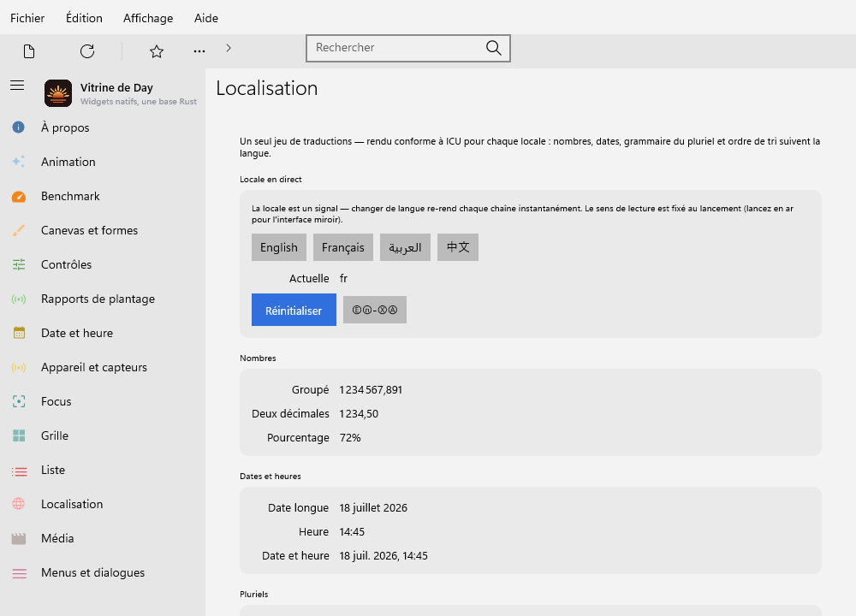Viewport: 856px width, 616px height.
Task: Click the Grille grid icon
Action: tap(19, 435)
